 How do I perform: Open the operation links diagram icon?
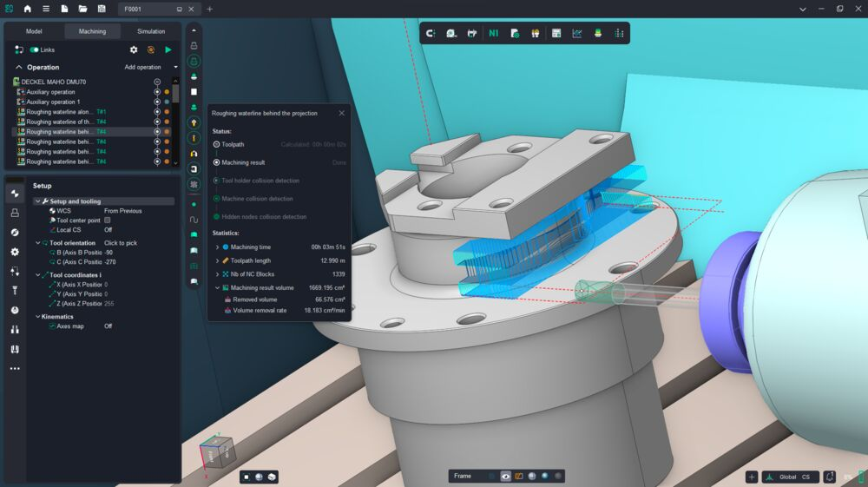(x=19, y=49)
